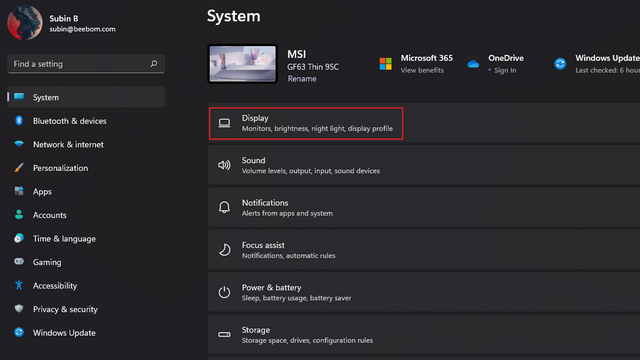This screenshot has height=360, width=640.
Task: Click the GF63 Thin 9SC model text
Action: (313, 67)
